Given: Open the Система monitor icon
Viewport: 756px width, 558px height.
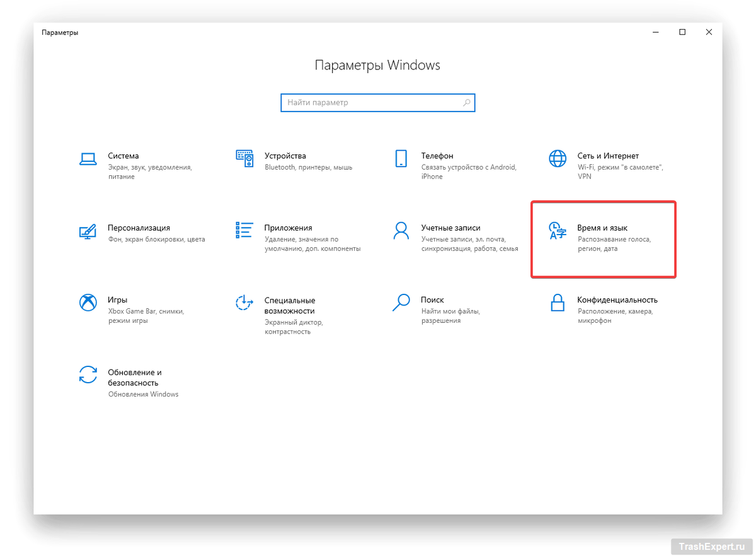Looking at the screenshot, I should 88,158.
